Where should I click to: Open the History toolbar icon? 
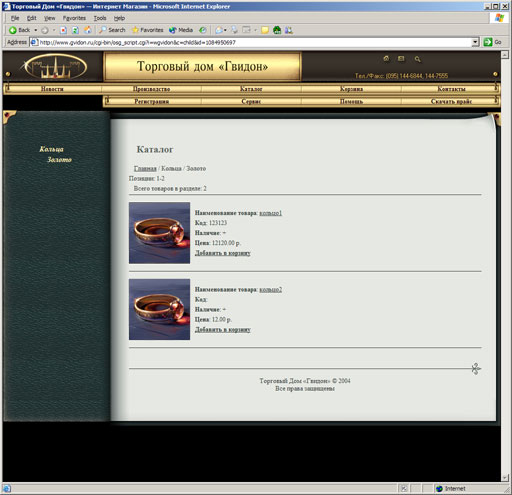pyautogui.click(x=202, y=30)
